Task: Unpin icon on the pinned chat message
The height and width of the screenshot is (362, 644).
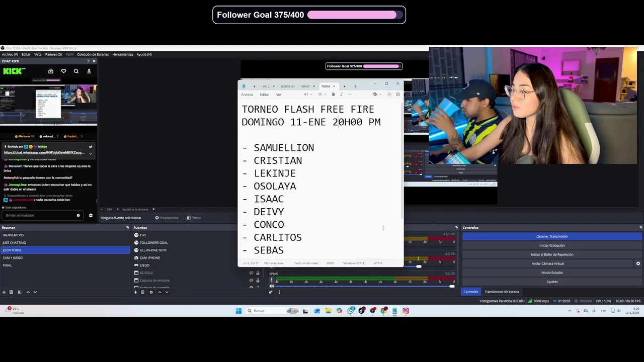Action: pos(91,147)
